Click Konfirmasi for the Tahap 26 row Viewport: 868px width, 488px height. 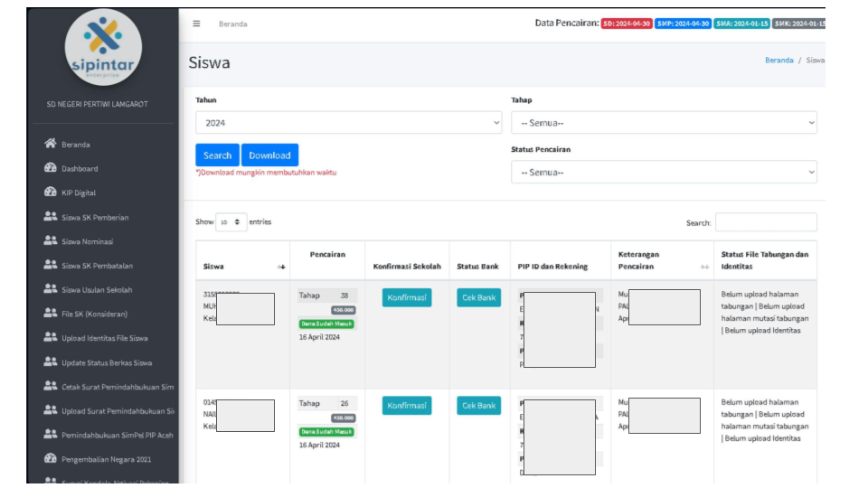click(407, 406)
